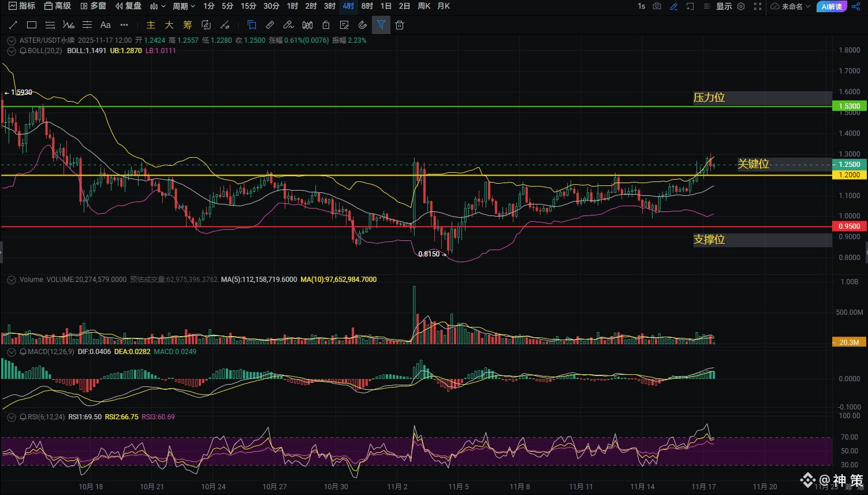Switch to the 1日 timeframe
Image resolution: width=868 pixels, height=495 pixels.
click(x=386, y=6)
